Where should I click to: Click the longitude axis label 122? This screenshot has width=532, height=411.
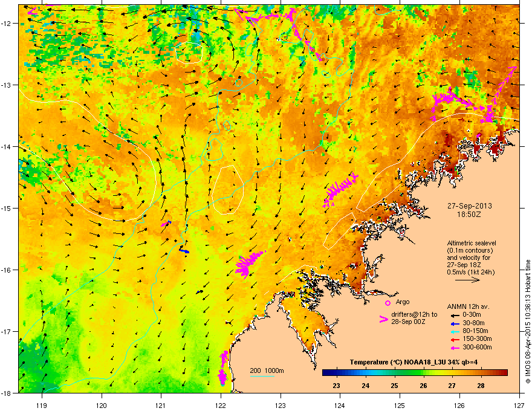coord(221,405)
